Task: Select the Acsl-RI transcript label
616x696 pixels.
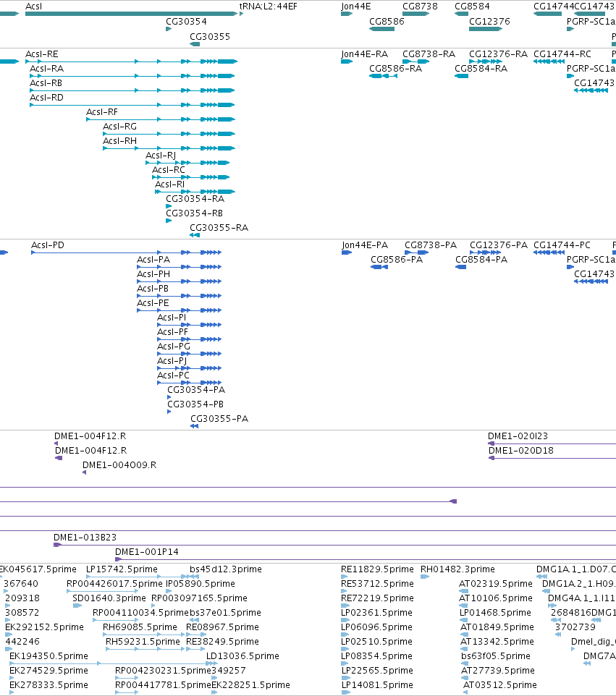Action: [169, 184]
